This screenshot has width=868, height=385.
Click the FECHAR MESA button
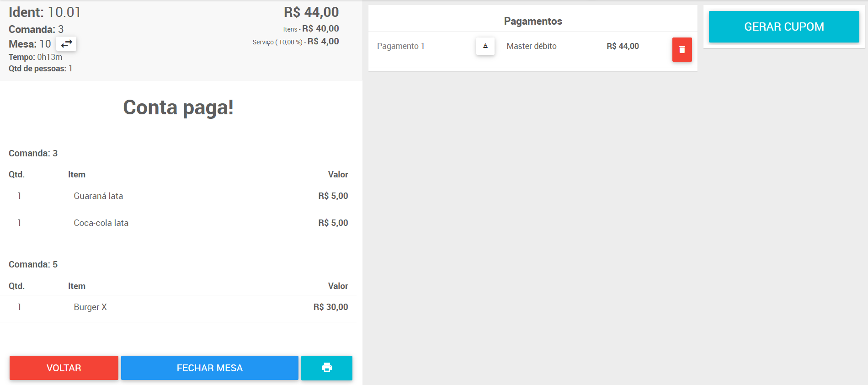coord(210,368)
